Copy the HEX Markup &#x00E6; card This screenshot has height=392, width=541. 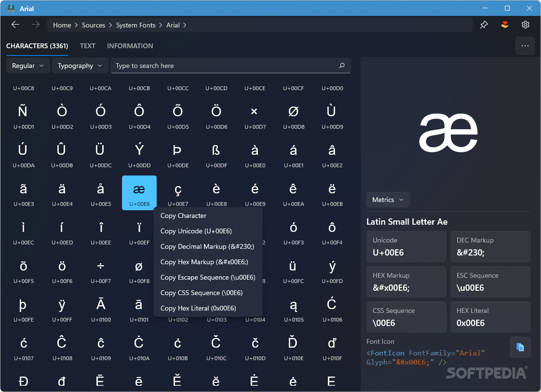click(x=406, y=282)
